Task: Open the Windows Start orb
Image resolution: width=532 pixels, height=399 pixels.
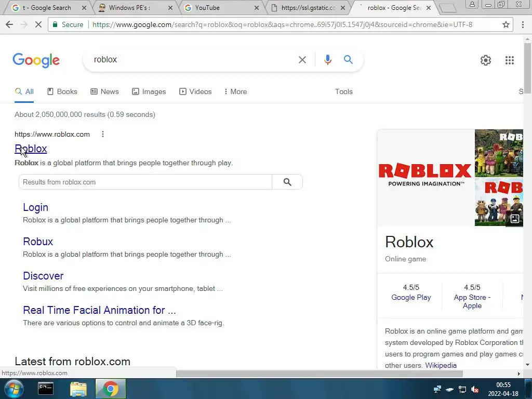Action: pos(13,389)
